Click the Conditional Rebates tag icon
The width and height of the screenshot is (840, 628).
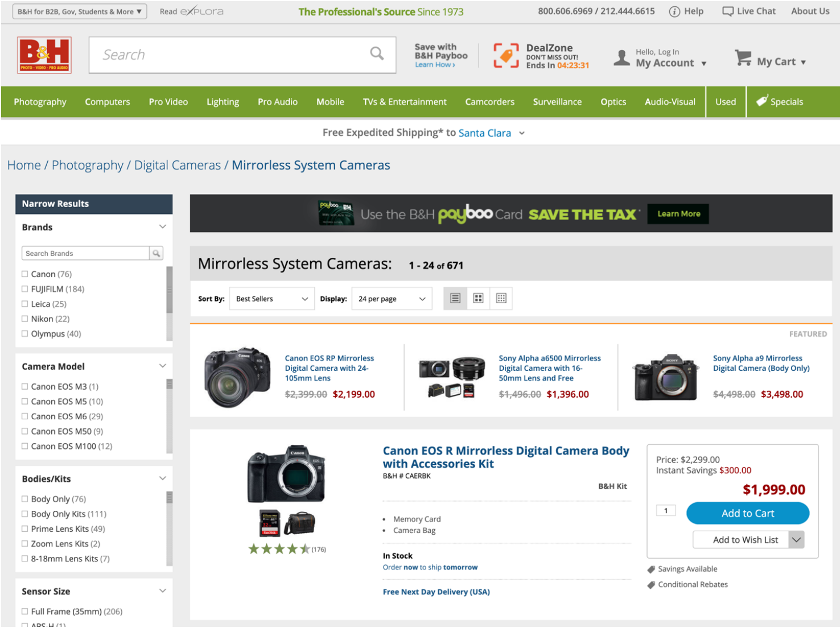tap(651, 585)
